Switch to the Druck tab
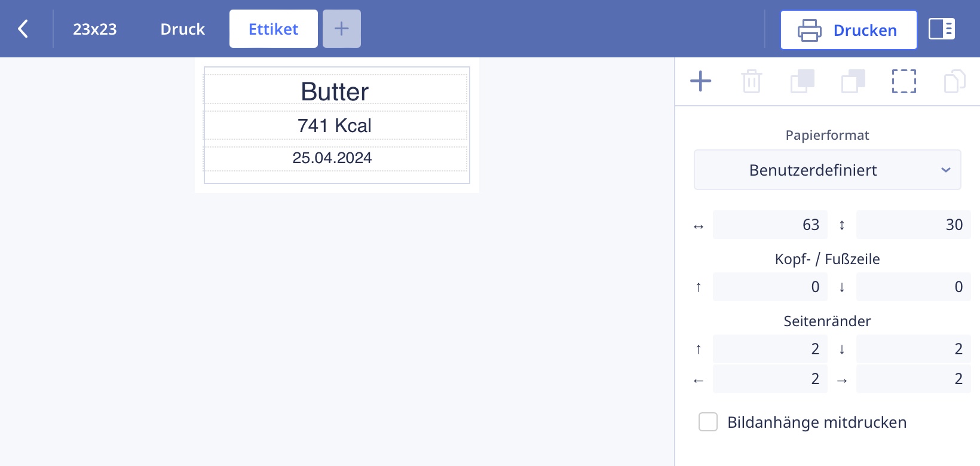 (x=182, y=29)
